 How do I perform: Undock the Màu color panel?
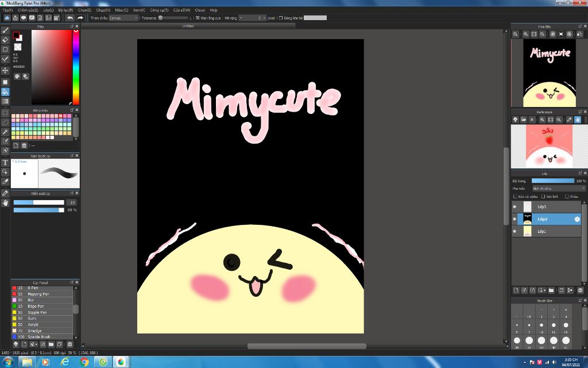[x=72, y=26]
